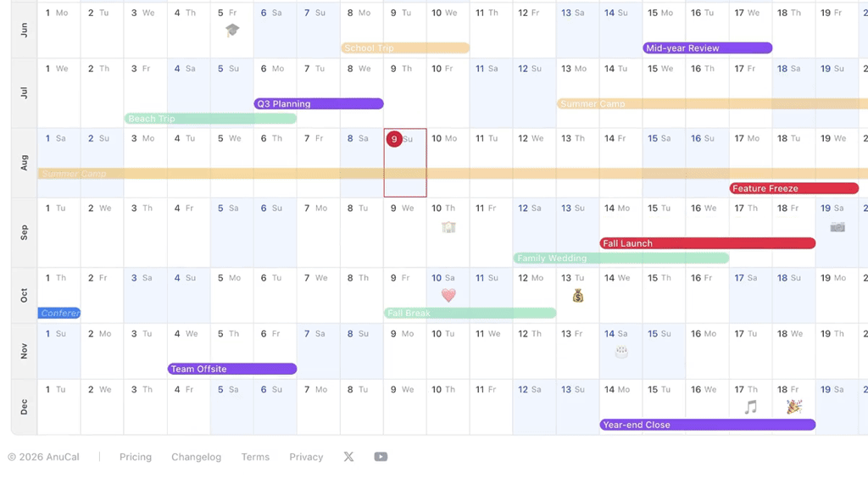Click the music note icon on December 17

point(751,407)
